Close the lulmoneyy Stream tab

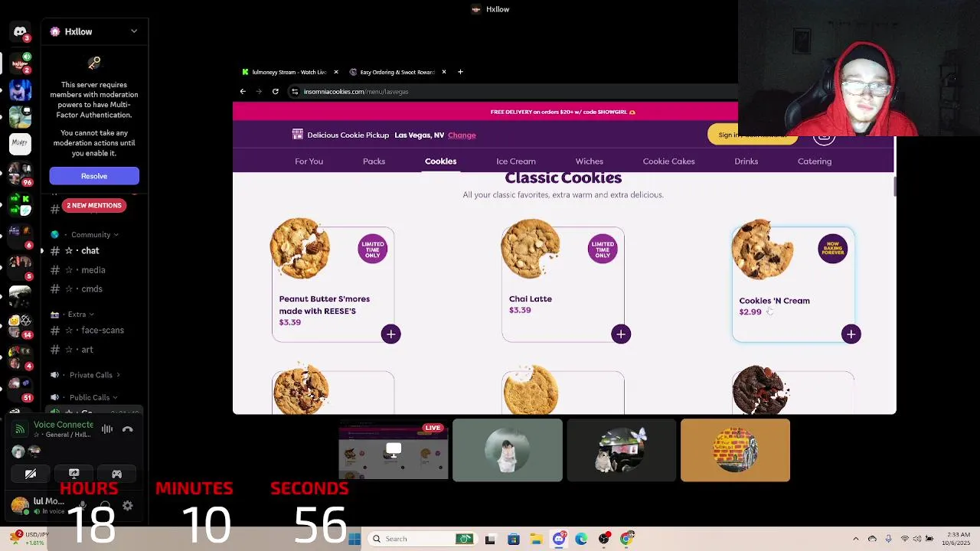click(x=335, y=72)
